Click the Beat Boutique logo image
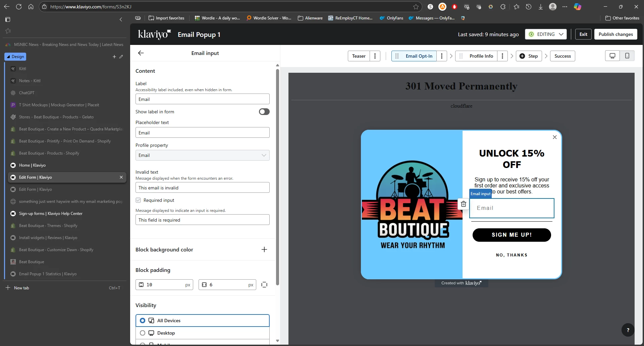The width and height of the screenshot is (644, 346). tap(412, 205)
